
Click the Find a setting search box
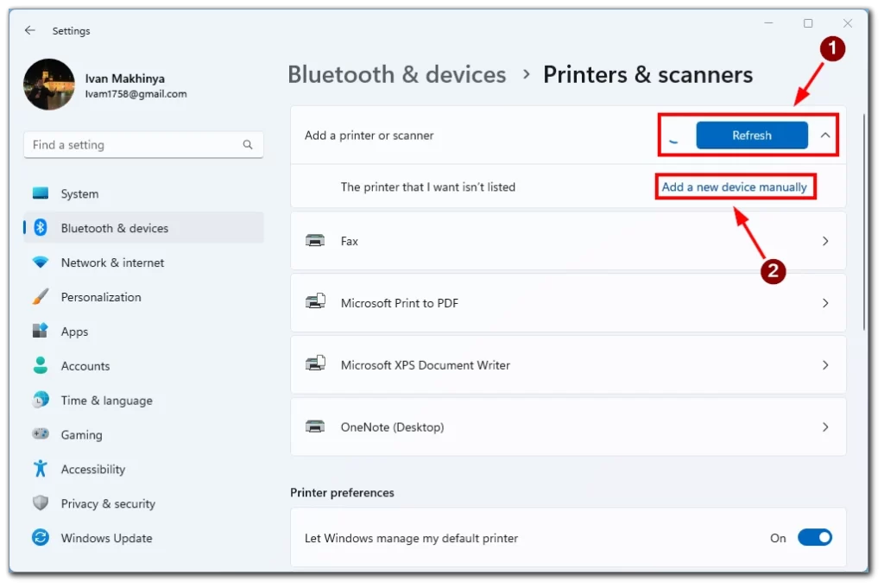[x=143, y=145]
